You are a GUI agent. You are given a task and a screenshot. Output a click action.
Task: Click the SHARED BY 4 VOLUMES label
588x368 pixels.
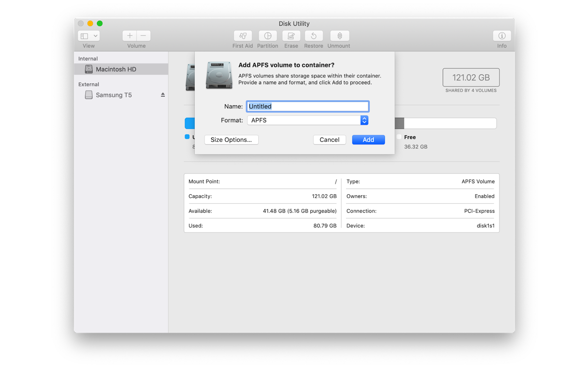pos(471,91)
